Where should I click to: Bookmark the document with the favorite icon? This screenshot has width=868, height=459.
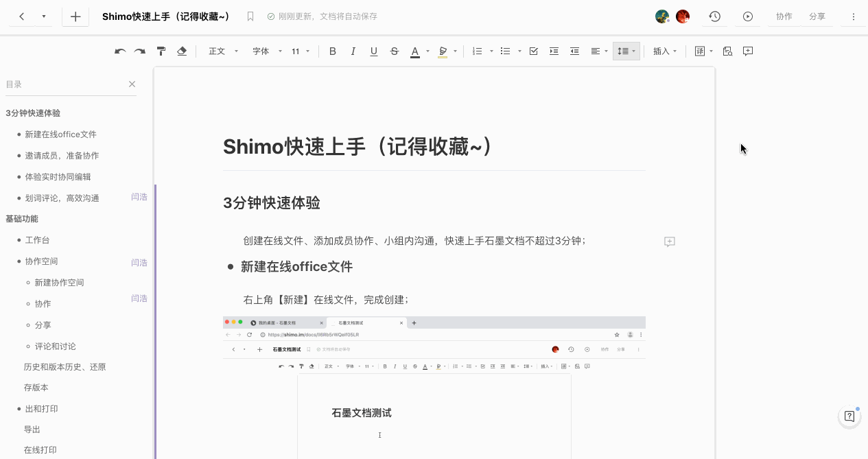250,16
